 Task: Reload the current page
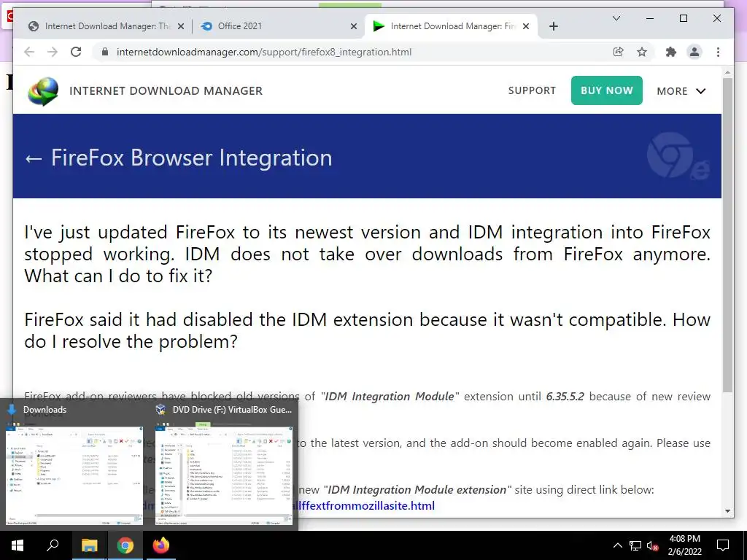tap(76, 52)
